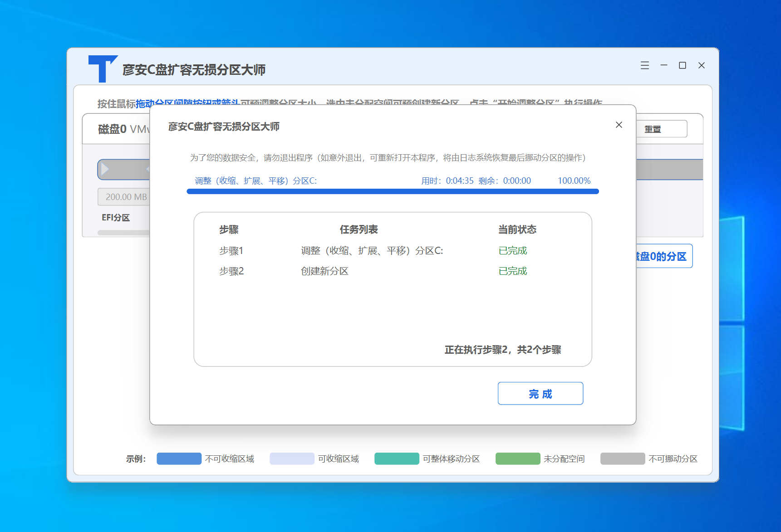Click 已完成 status for 步骤1
The height and width of the screenshot is (532, 781).
(x=513, y=250)
